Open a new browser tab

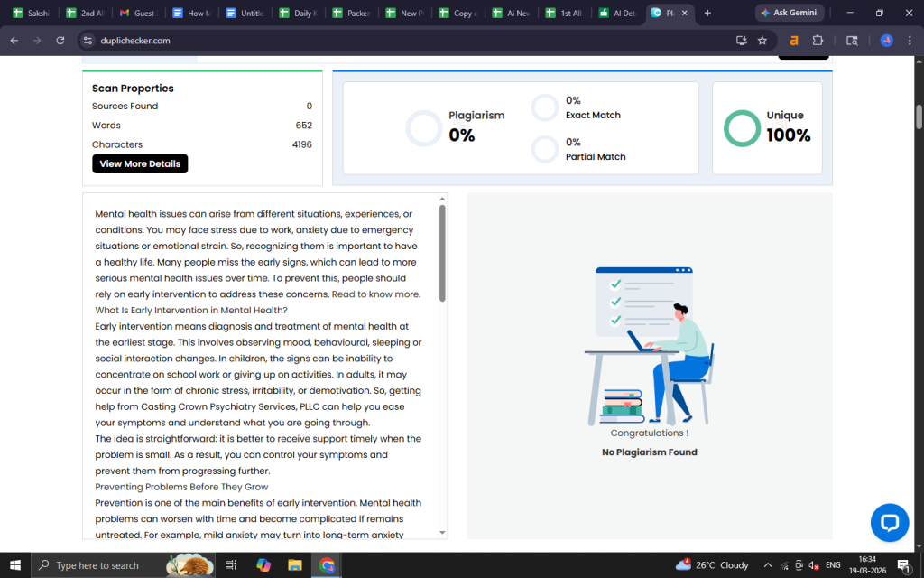click(707, 14)
